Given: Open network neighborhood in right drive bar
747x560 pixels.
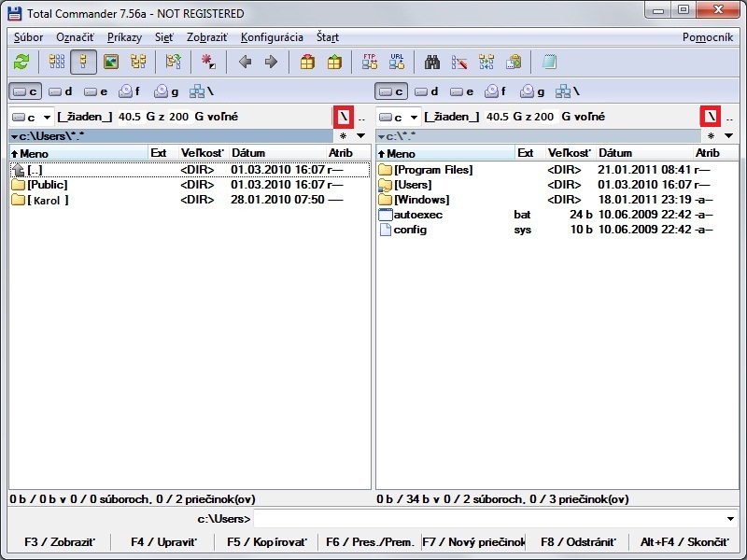Looking at the screenshot, I should pyautogui.click(x=568, y=91).
